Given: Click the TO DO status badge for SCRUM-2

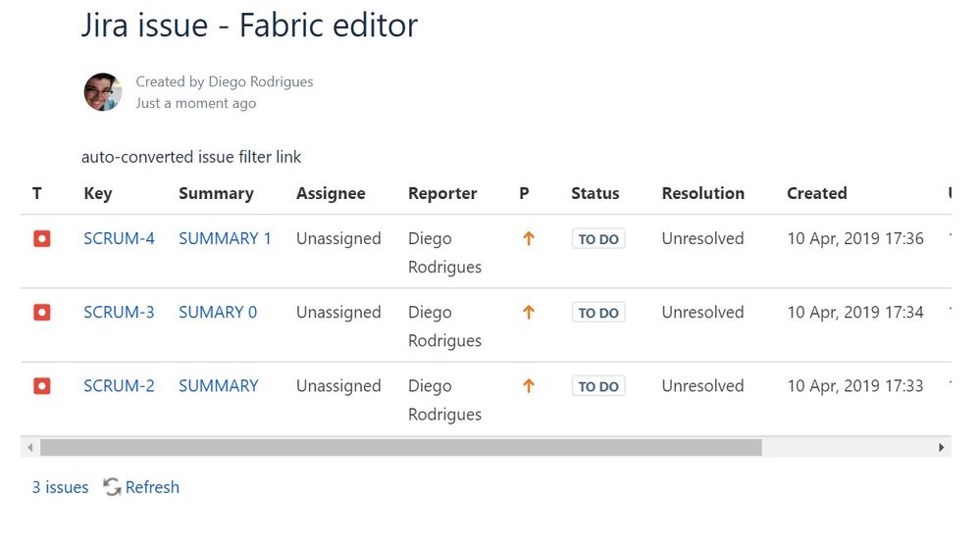Looking at the screenshot, I should pyautogui.click(x=598, y=386).
